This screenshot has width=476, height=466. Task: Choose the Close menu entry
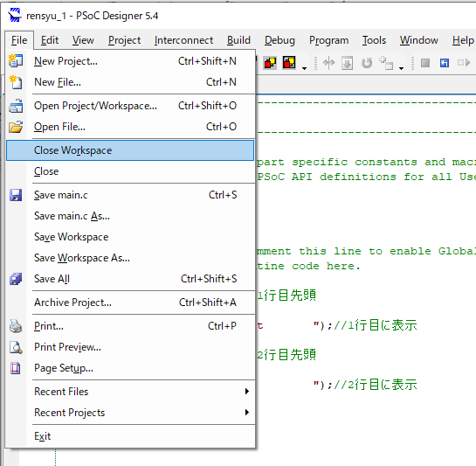point(130,171)
